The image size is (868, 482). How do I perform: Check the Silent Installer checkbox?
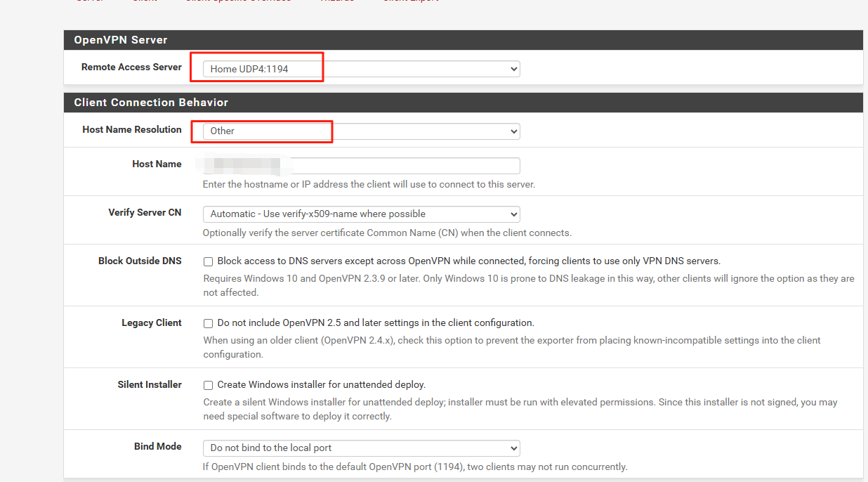(208, 385)
